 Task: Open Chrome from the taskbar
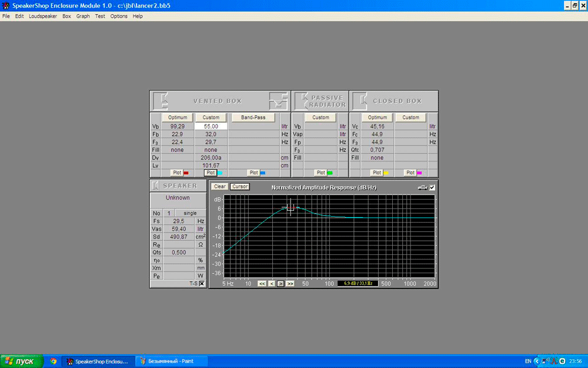54,362
